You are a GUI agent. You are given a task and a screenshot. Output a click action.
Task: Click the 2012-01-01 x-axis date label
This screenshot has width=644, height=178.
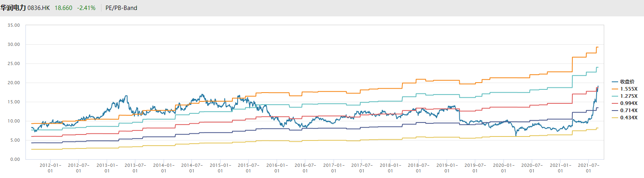50,168
